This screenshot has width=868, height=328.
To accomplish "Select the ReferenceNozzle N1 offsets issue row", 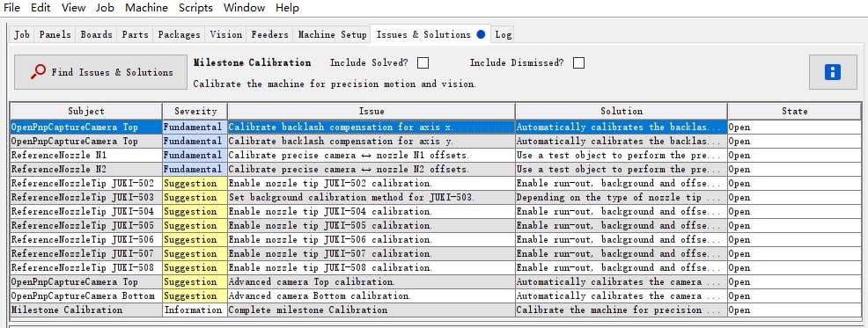I will tap(435, 156).
